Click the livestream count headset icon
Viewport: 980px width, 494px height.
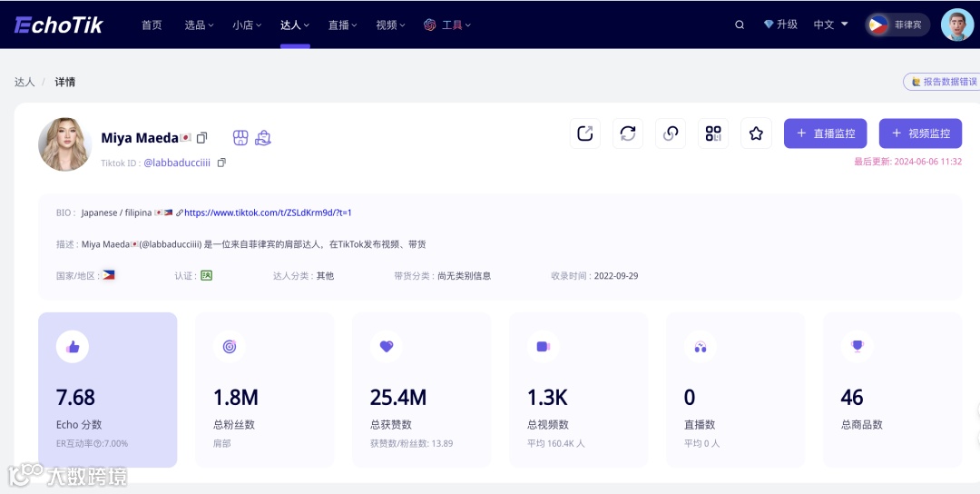700,346
